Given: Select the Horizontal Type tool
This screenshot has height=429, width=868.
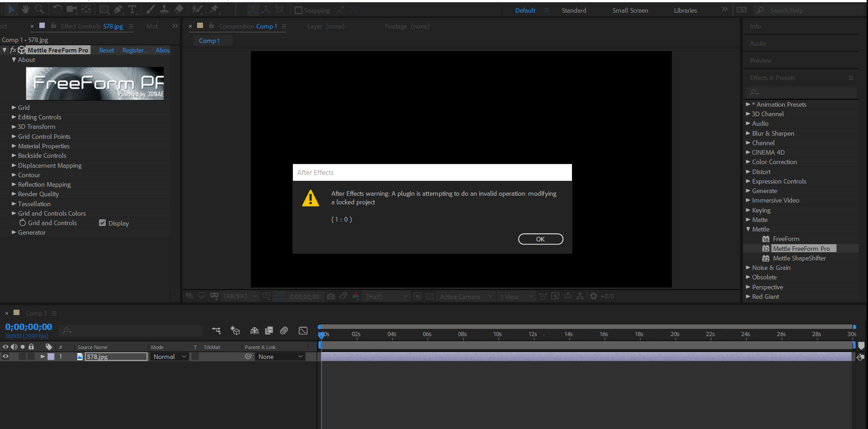Looking at the screenshot, I should tap(132, 9).
